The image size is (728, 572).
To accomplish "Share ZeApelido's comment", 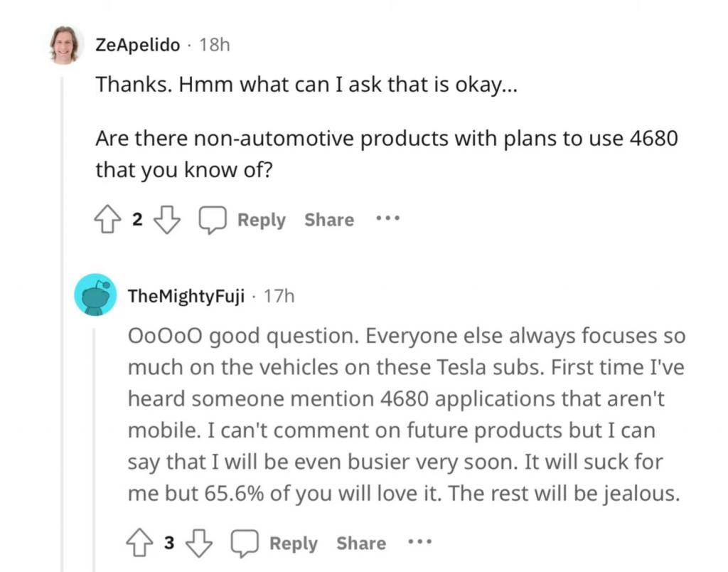I will point(329,220).
